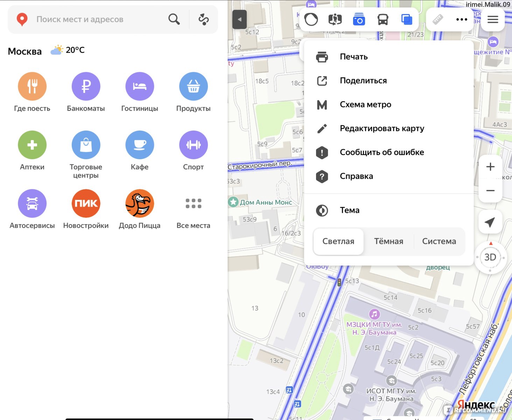
Task: Click building 5с14 label
Action: (x=391, y=297)
